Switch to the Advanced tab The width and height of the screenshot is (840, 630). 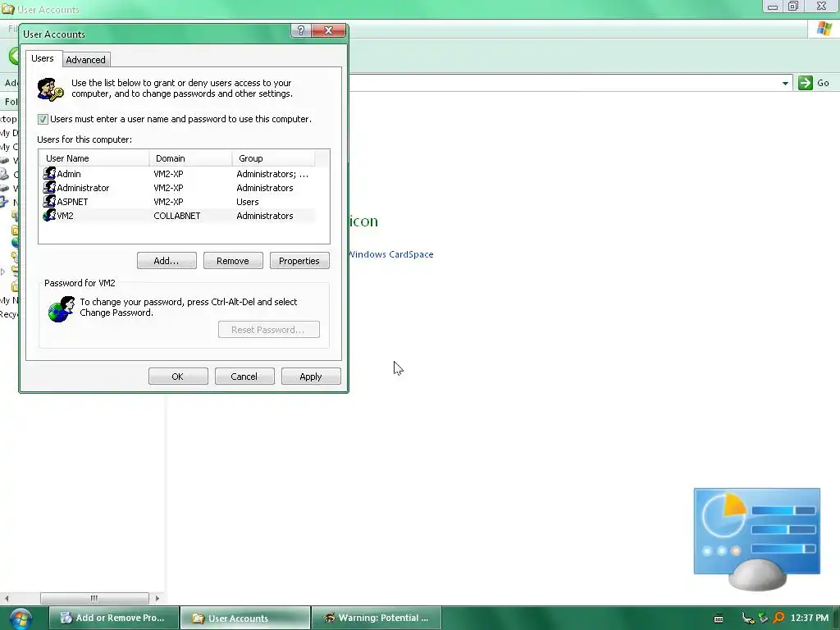click(x=85, y=59)
